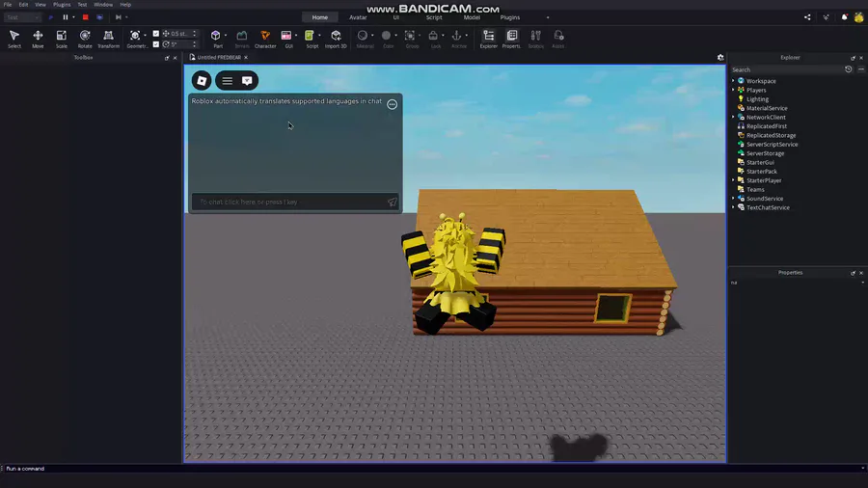Toggle the move snapping checkbox

click(156, 34)
